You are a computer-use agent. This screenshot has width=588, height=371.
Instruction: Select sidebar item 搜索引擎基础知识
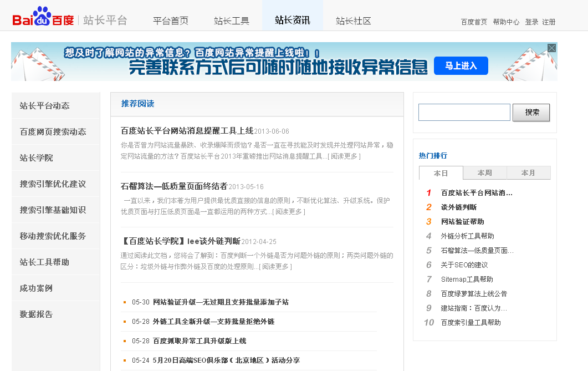point(56,210)
